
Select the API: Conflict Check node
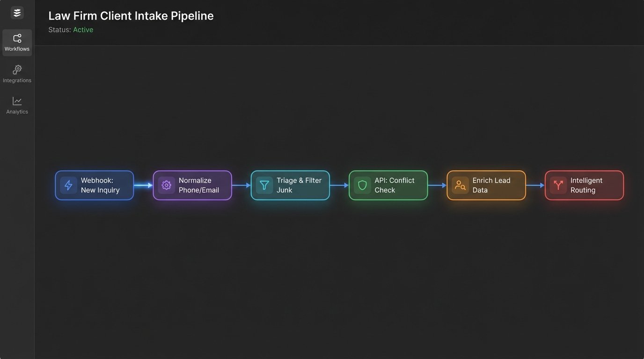388,185
